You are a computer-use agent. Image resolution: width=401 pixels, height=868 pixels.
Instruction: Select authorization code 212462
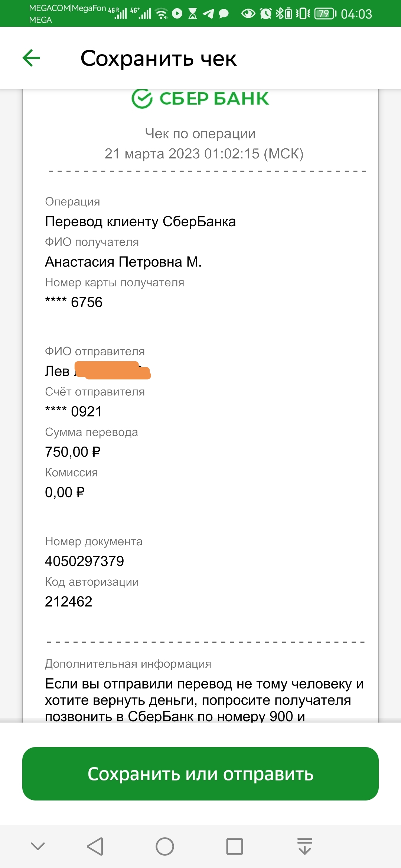(x=68, y=602)
